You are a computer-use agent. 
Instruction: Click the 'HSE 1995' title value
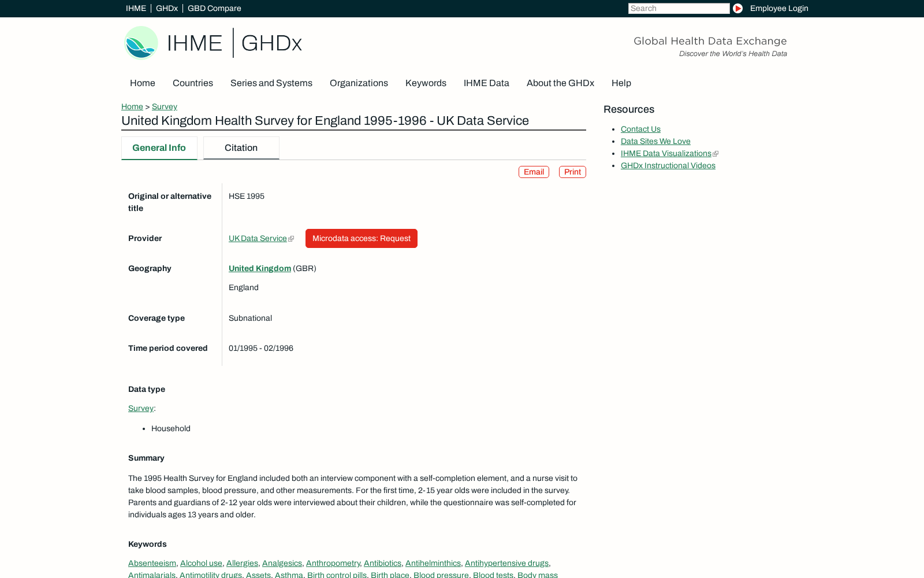(247, 196)
